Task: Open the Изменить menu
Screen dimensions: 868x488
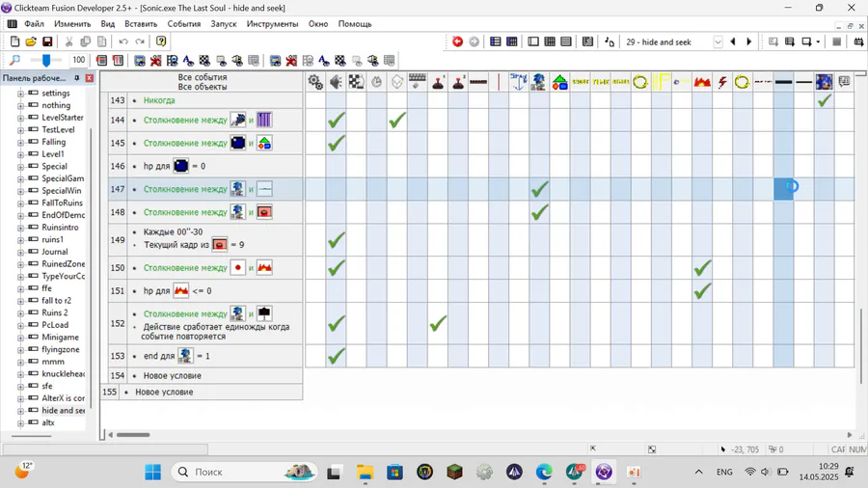Action: click(x=72, y=24)
